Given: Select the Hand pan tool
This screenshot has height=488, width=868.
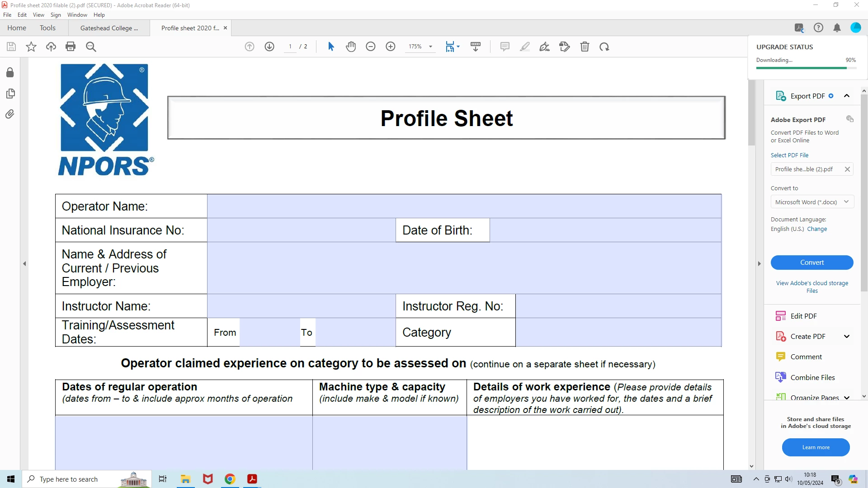Looking at the screenshot, I should [x=351, y=47].
